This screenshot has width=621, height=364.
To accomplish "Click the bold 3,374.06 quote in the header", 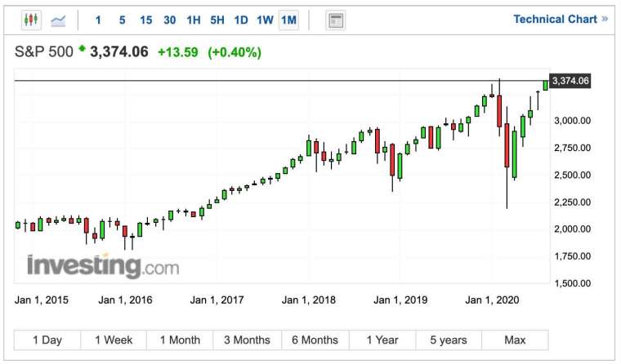I will click(x=119, y=52).
